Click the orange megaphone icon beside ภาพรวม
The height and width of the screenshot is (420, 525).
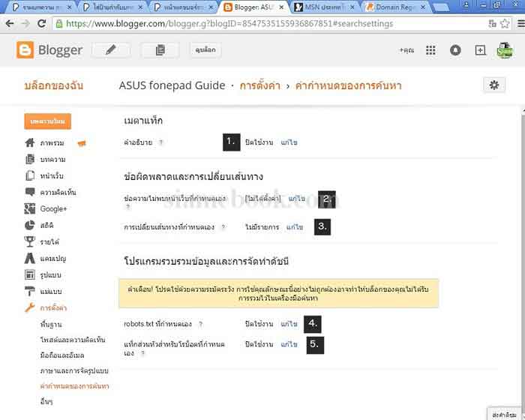82,143
